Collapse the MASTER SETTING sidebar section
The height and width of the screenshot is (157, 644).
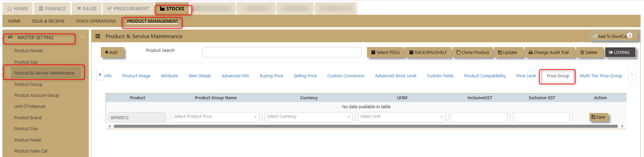coord(82,37)
